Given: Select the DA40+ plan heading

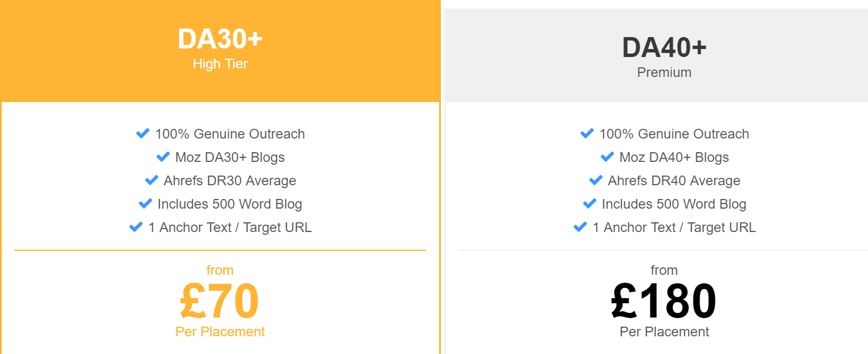Looking at the screenshot, I should pos(664,47).
